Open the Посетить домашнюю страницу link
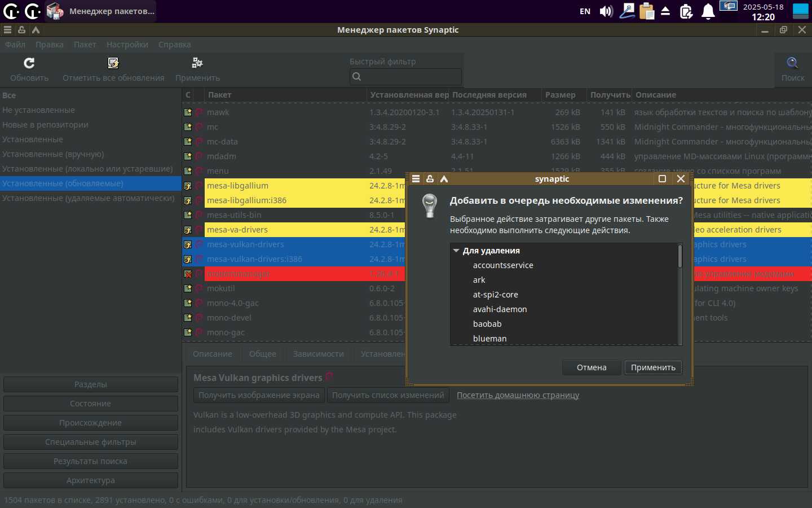The image size is (812, 508). tap(518, 395)
